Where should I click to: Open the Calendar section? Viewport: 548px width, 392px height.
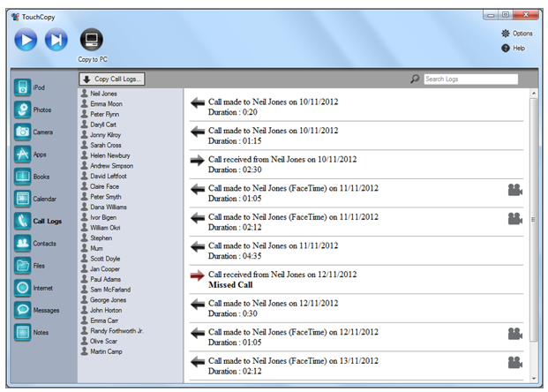point(35,199)
